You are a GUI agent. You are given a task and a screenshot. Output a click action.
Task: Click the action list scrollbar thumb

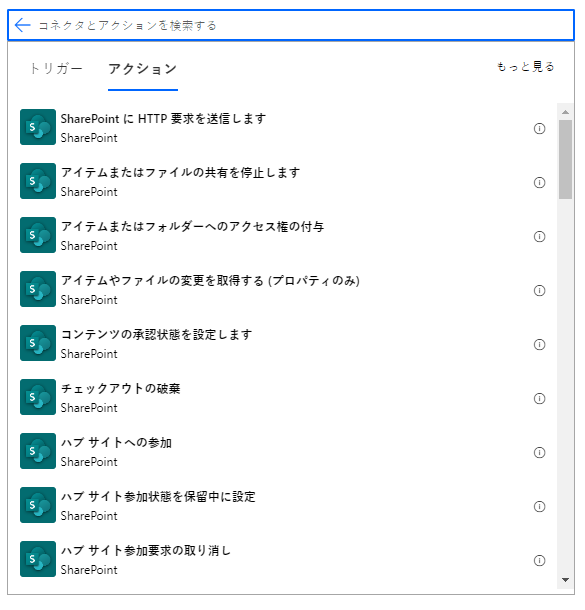[566, 160]
